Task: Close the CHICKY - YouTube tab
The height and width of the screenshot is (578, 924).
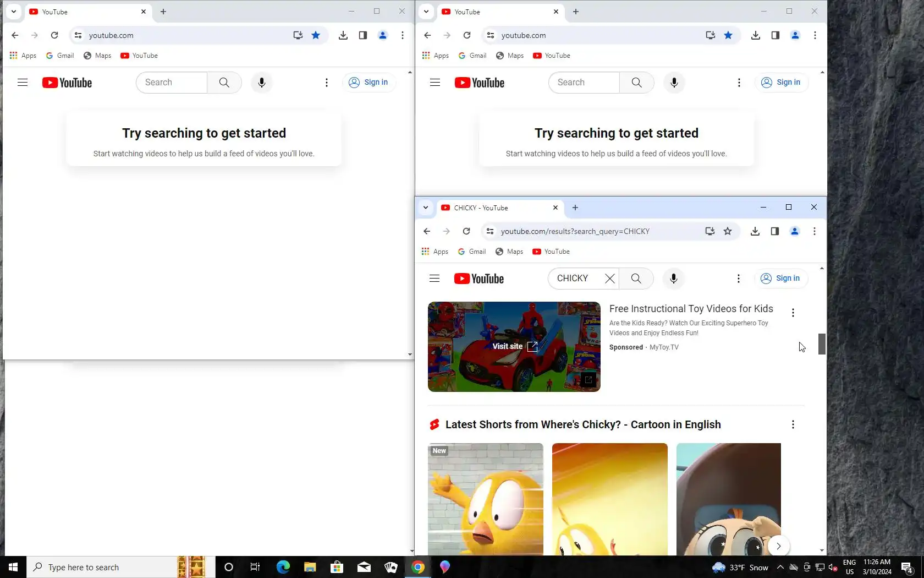Action: point(555,208)
